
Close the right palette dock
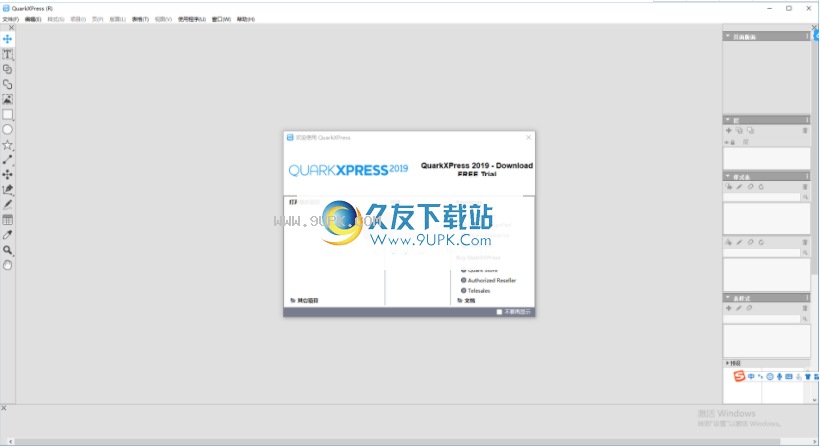814,27
